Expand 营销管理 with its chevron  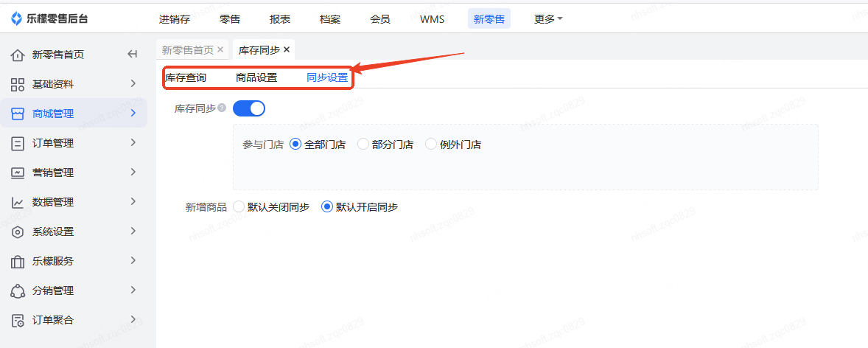click(133, 172)
